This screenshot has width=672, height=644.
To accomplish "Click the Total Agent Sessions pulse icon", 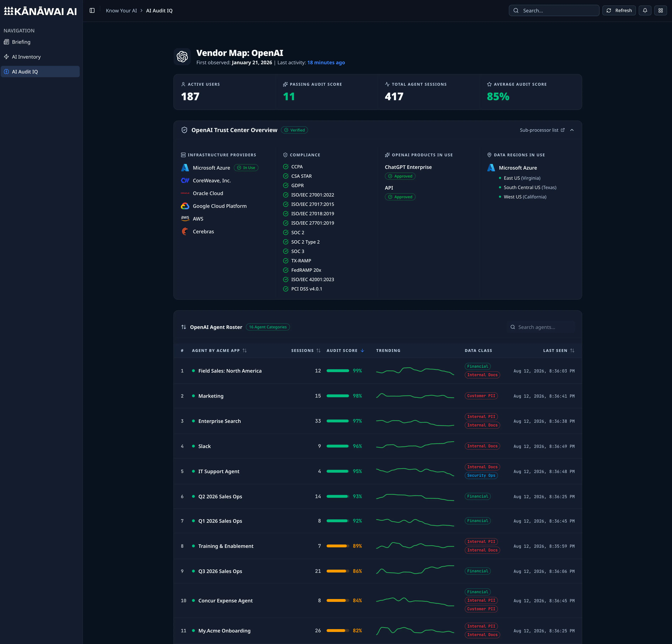I will click(387, 84).
